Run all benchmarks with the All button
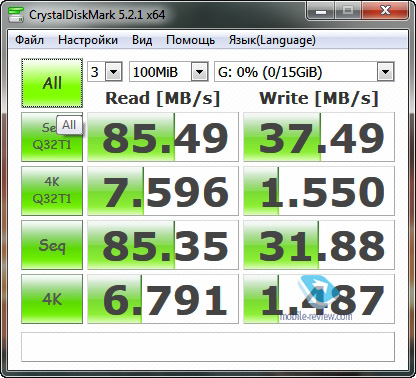 tap(52, 83)
